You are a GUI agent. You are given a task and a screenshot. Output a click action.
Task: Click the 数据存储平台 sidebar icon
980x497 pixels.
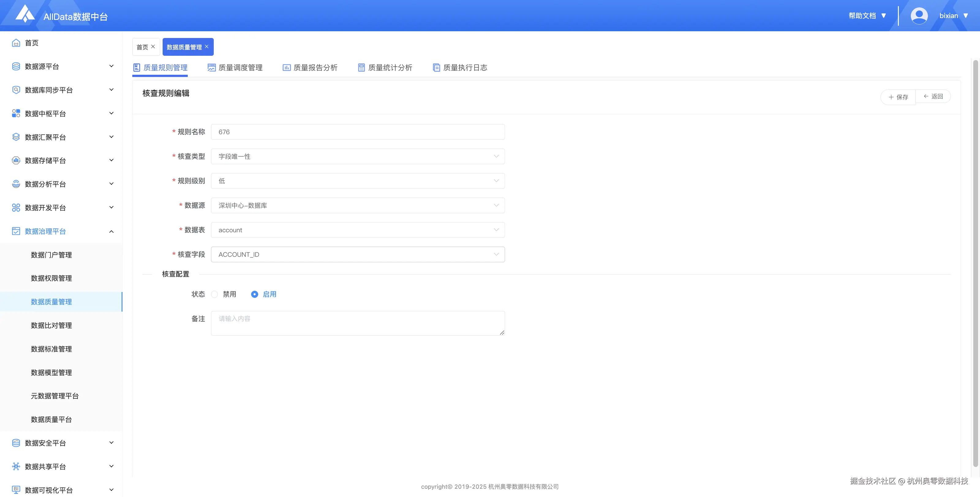pos(16,161)
